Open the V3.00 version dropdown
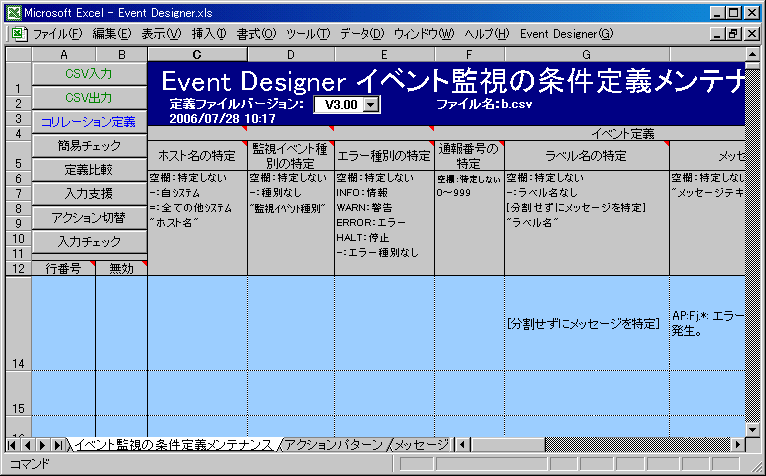Viewport: 766px width, 476px height. pyautogui.click(x=371, y=105)
